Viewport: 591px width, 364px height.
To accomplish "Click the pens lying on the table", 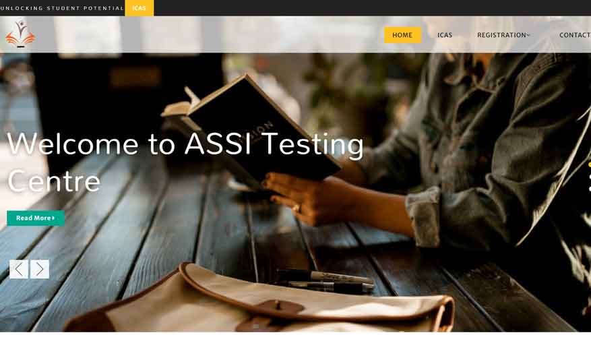I will [x=324, y=282].
